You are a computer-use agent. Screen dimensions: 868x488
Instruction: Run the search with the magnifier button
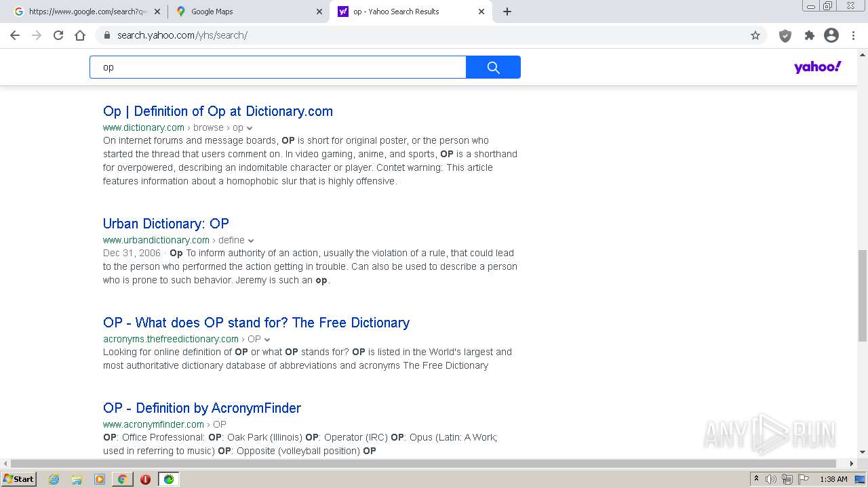click(493, 67)
